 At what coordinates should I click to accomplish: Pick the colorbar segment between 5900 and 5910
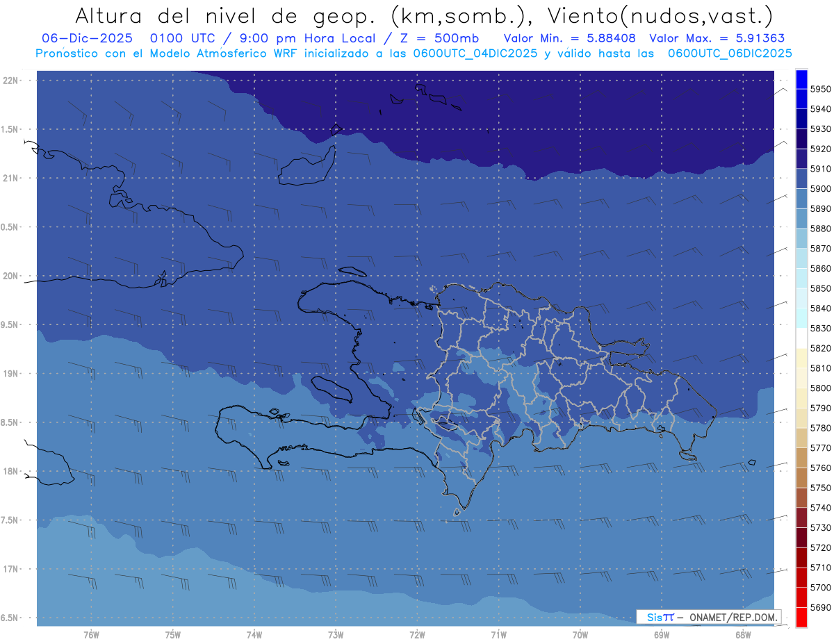pyautogui.click(x=801, y=178)
